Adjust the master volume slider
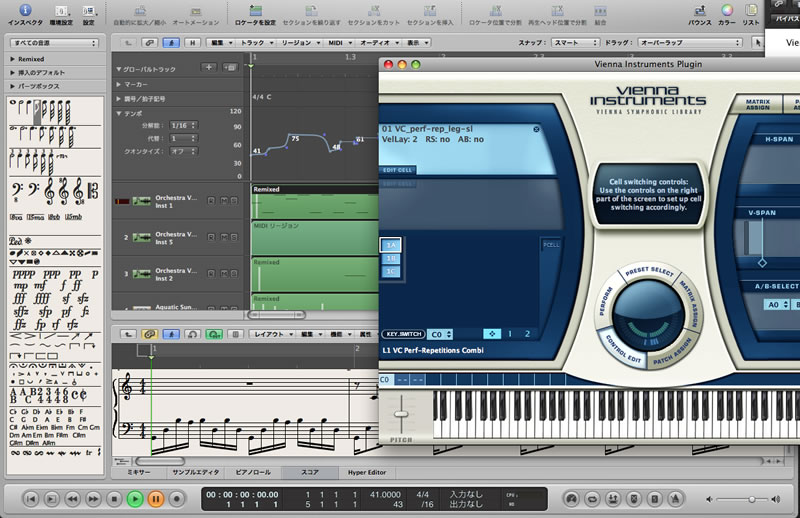800x518 pixels. click(750, 498)
